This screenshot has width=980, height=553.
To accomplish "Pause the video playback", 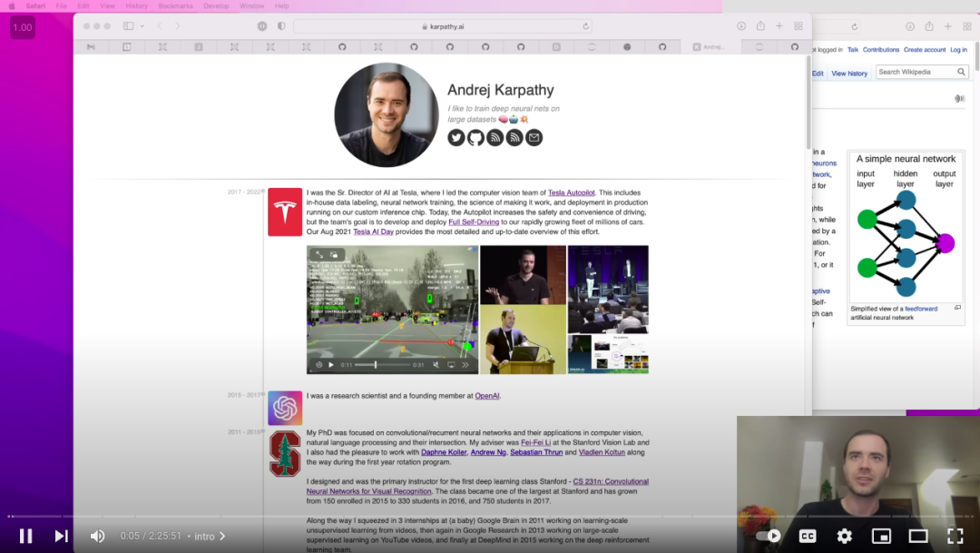I will (x=25, y=536).
